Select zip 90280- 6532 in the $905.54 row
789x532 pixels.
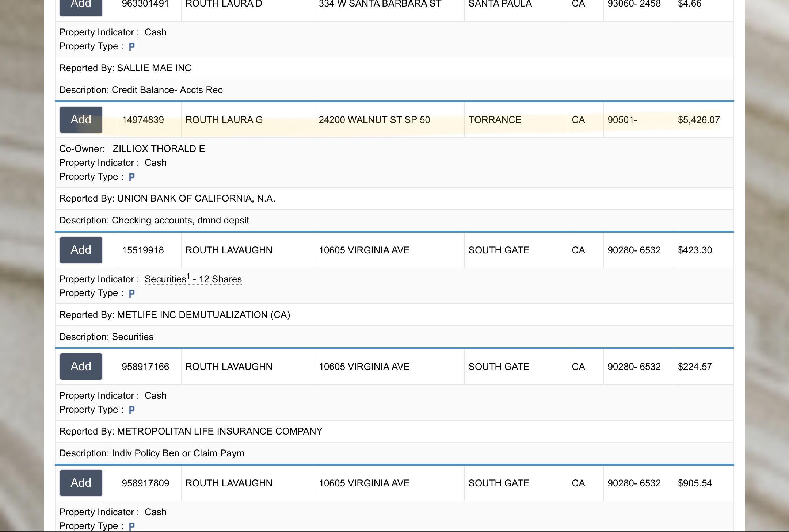tap(634, 483)
